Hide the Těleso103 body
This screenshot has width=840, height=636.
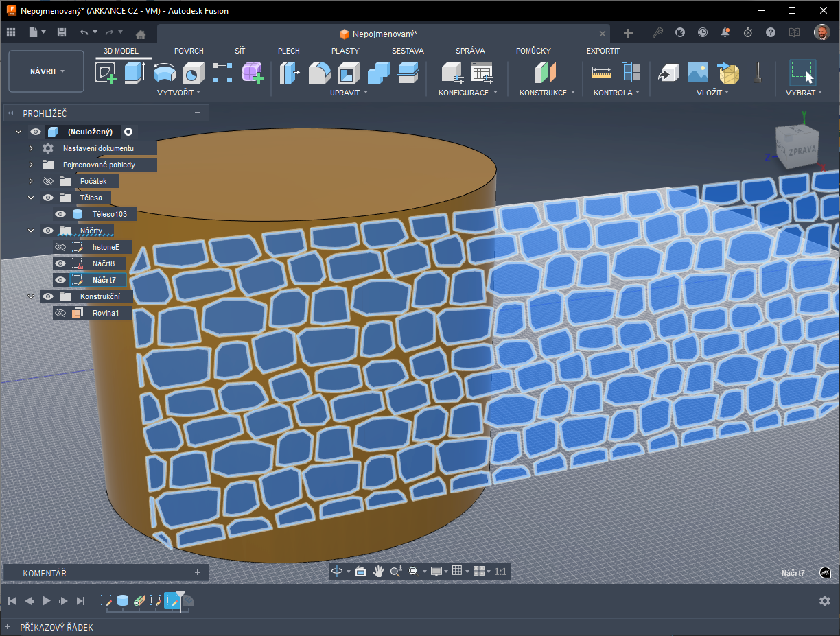point(60,214)
